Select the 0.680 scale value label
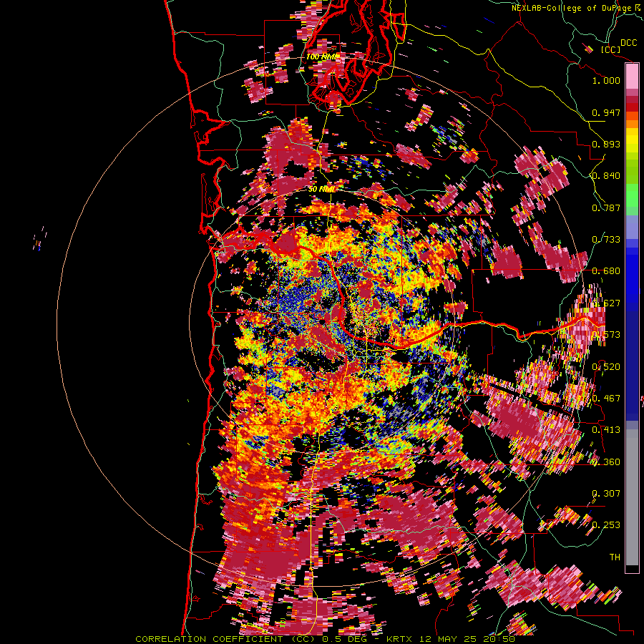Viewport: 644px width, 644px height. [x=606, y=271]
